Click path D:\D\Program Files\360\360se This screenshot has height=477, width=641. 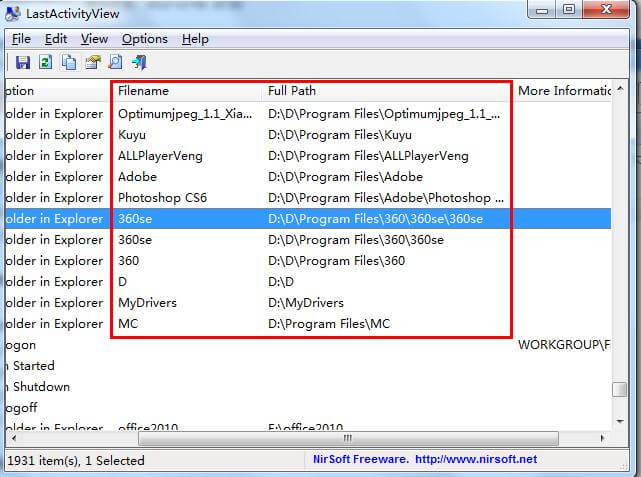356,240
